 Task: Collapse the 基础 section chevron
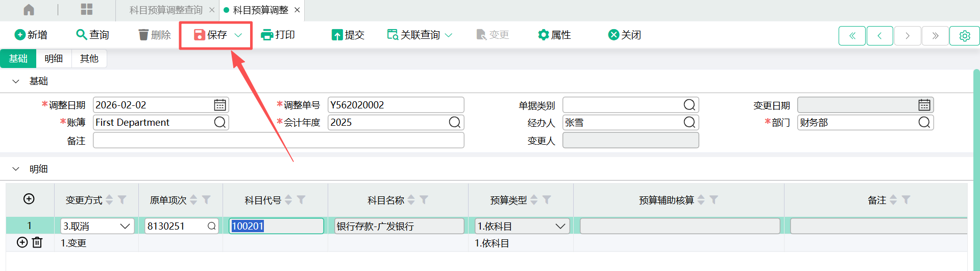coord(16,81)
